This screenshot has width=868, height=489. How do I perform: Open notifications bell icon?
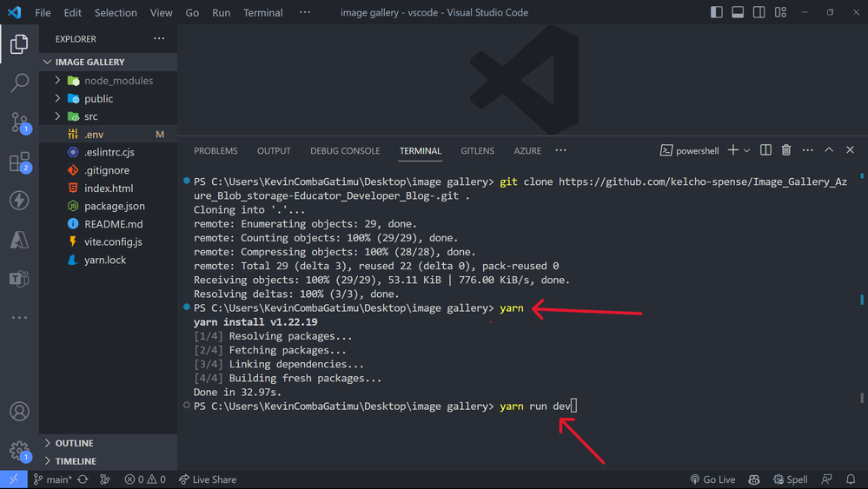[851, 479]
